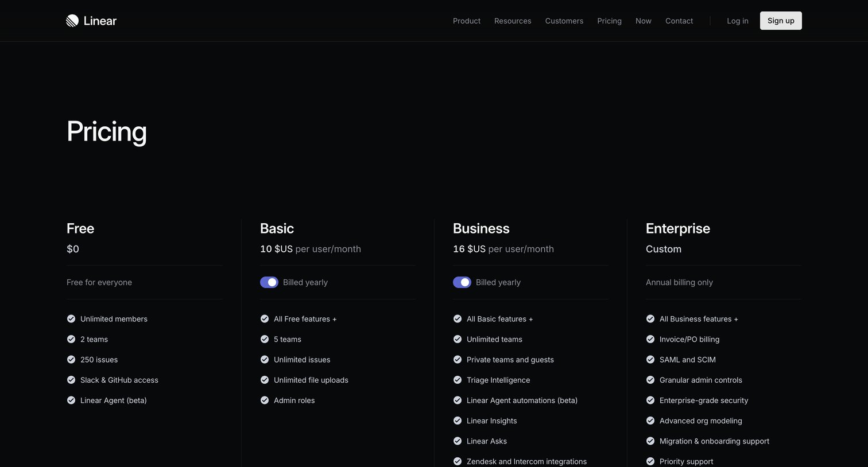Screen dimensions: 868x467
Task: Click the SAML and SCIM feature text
Action: coord(688,360)
